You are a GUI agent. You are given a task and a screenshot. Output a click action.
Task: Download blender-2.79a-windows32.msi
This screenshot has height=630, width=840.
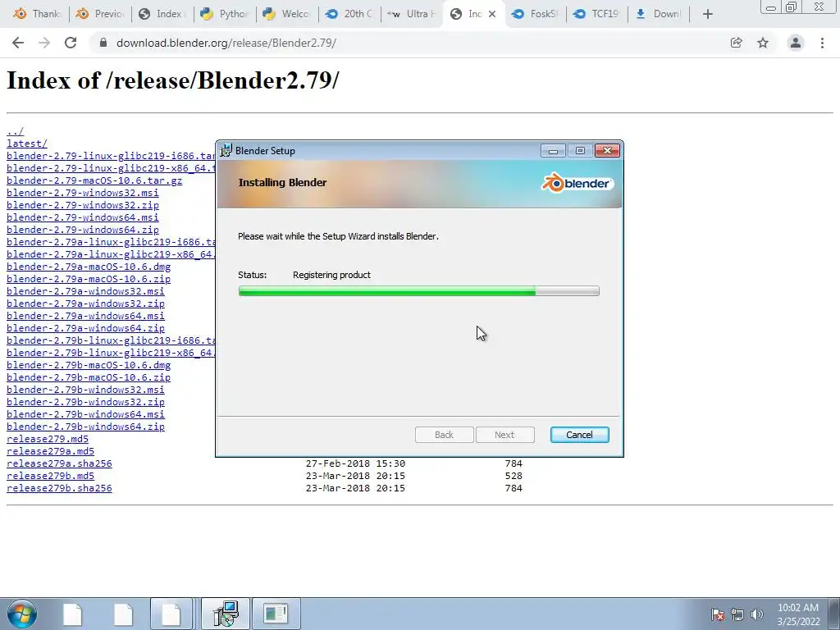(x=85, y=291)
